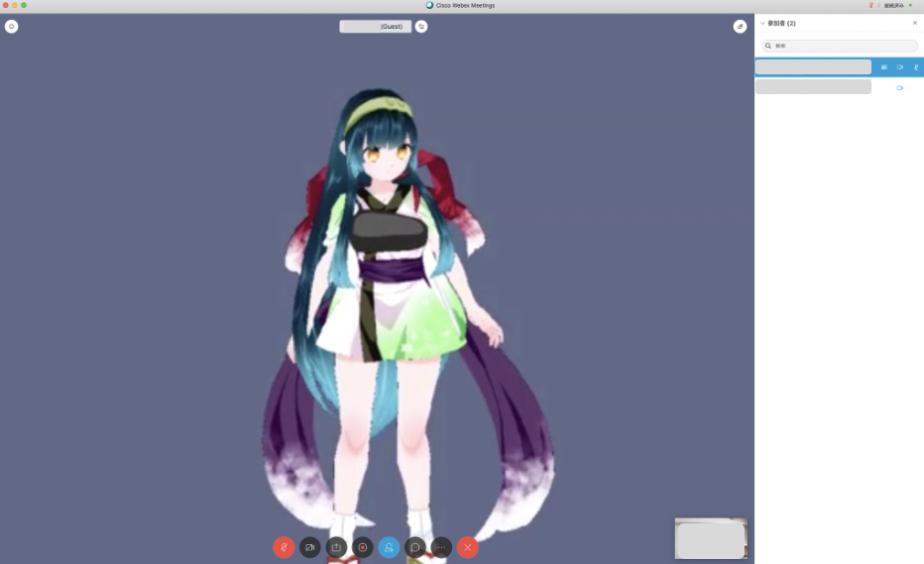Click the first participant's microphone icon
Image resolution: width=924 pixels, height=564 pixels.
pos(916,67)
